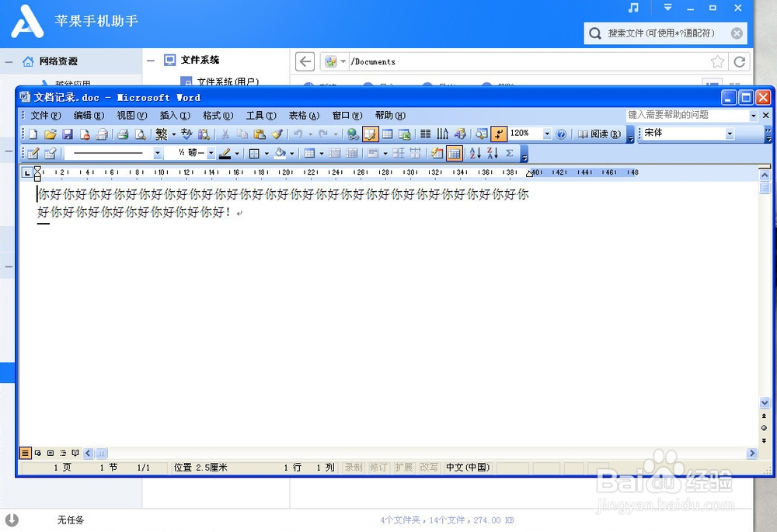Open the 宋体 font dropdown
The width and height of the screenshot is (777, 532).
pyautogui.click(x=730, y=134)
